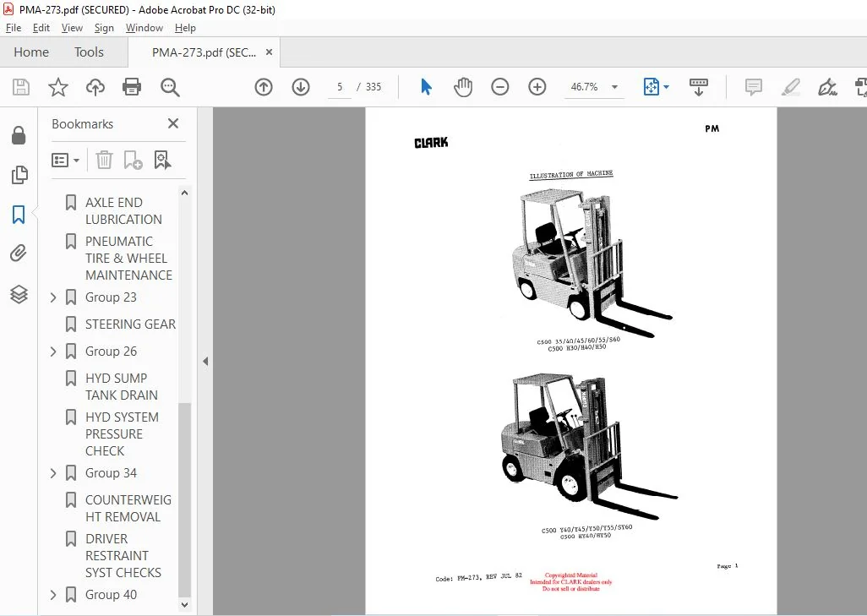
Task: Open fit page options dropdown arrow
Action: click(x=666, y=87)
